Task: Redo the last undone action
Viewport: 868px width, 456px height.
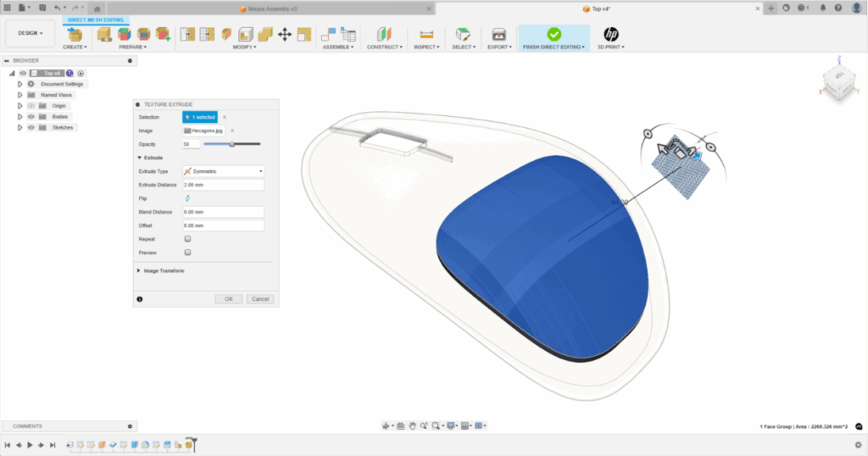Action: click(75, 8)
